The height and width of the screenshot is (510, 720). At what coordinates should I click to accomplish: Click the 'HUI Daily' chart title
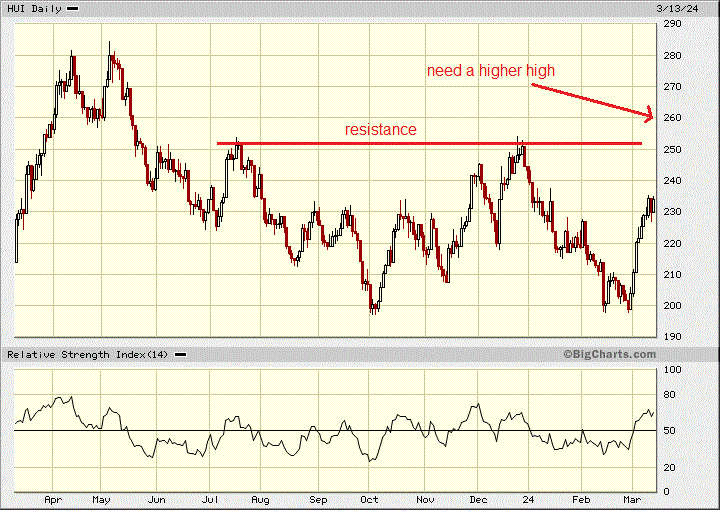coord(34,8)
